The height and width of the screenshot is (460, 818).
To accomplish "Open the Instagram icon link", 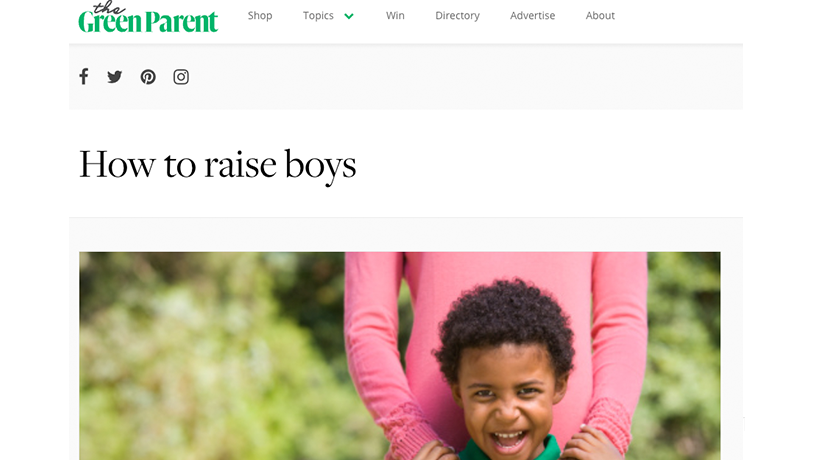I will (181, 77).
